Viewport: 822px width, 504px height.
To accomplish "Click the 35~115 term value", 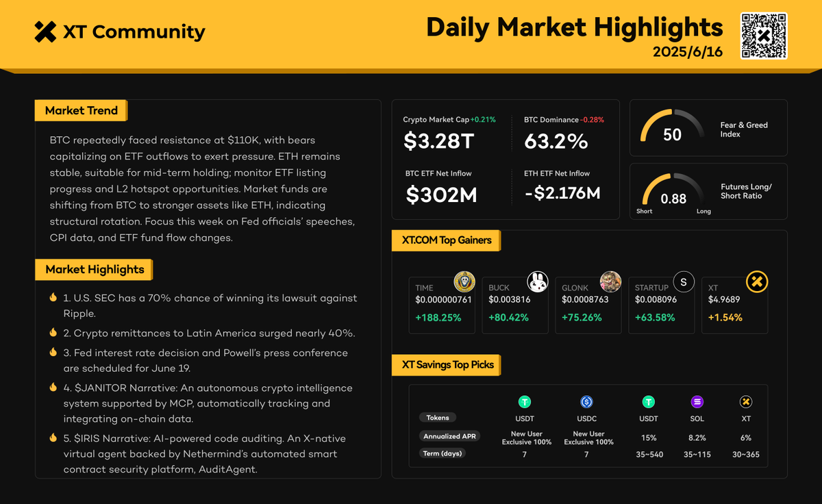I will 697,454.
